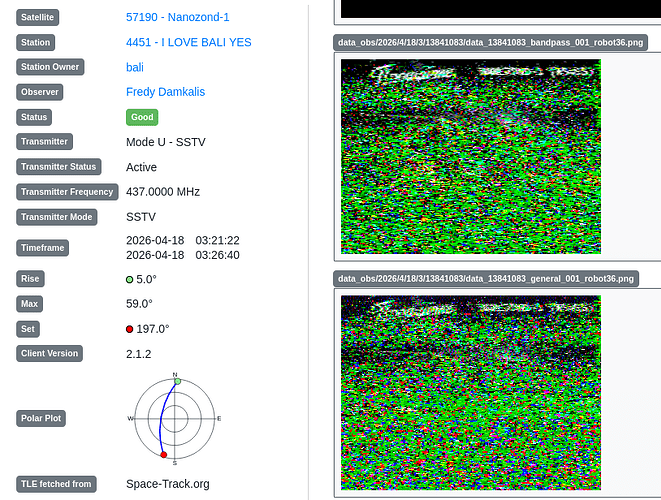Click the red circle icon beside set 197.0°
This screenshot has width=661, height=500.
click(129, 329)
